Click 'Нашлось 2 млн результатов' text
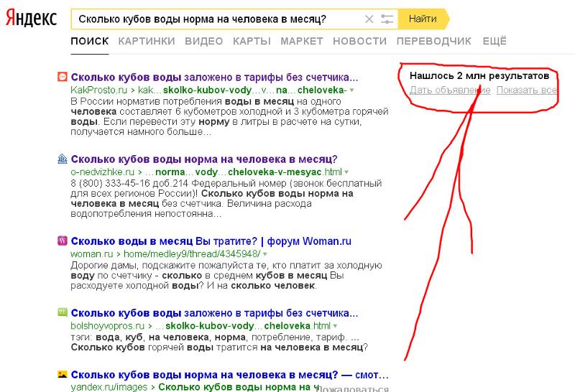 tap(479, 76)
